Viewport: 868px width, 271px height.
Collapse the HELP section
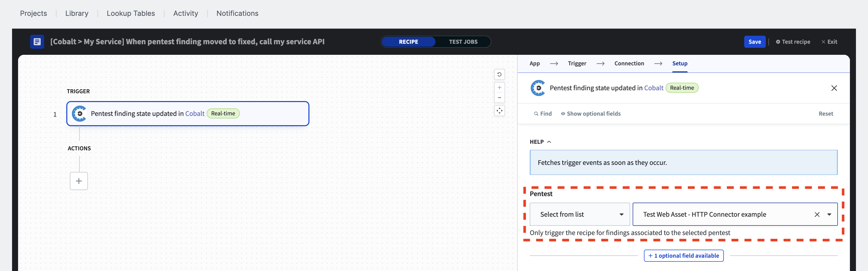pyautogui.click(x=540, y=142)
